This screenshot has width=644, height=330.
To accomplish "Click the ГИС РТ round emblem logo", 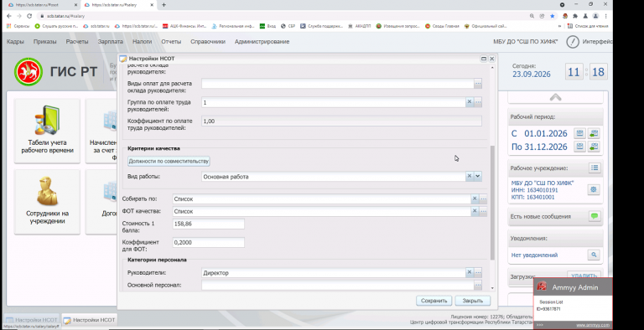I will click(x=29, y=72).
